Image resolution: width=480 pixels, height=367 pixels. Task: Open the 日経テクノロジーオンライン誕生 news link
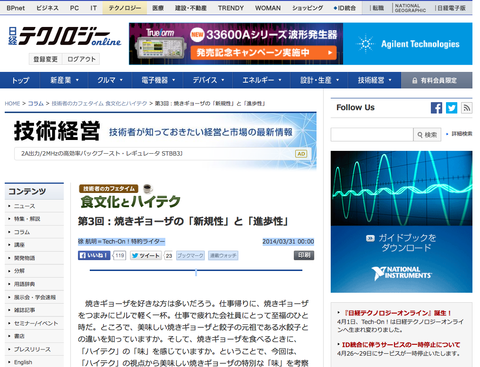click(397, 313)
